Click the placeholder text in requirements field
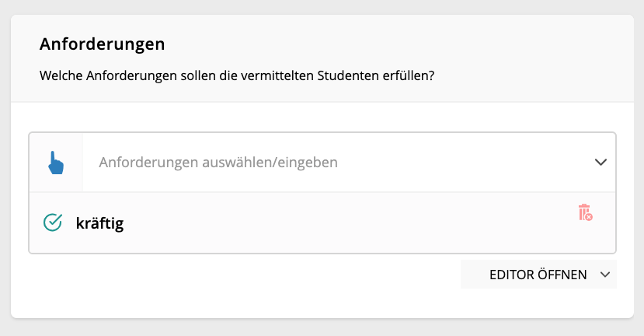 tap(218, 163)
